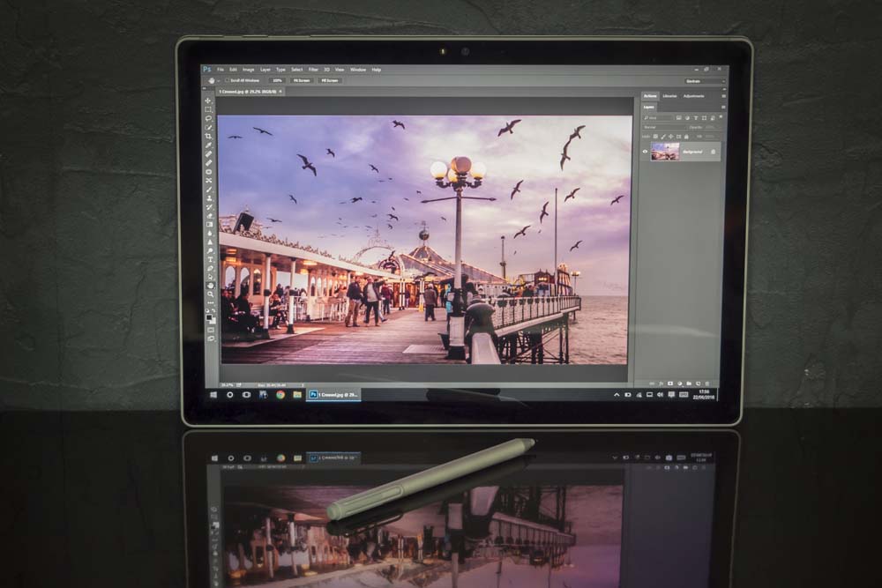Open the Windows Start menu
Screen dimensions: 882x588
[x=213, y=395]
